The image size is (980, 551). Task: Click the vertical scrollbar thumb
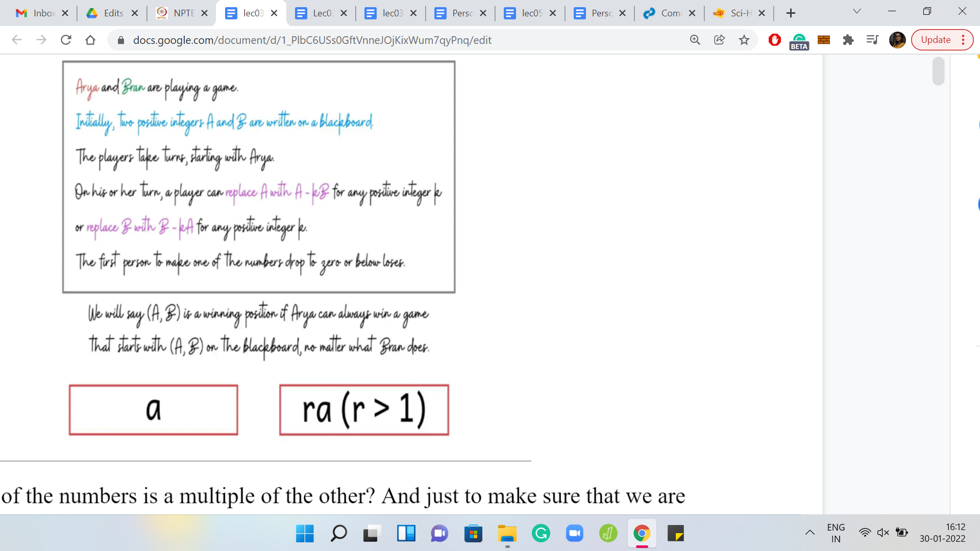[x=938, y=71]
